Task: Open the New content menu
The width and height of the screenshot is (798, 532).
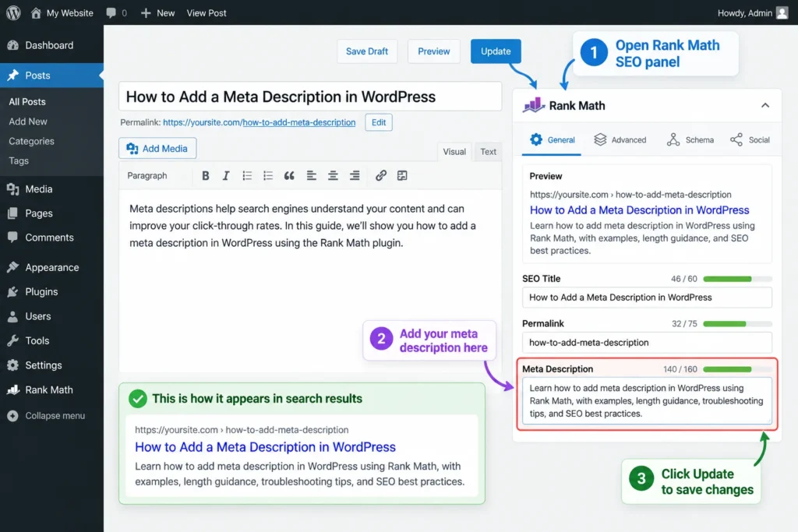Action: point(157,12)
